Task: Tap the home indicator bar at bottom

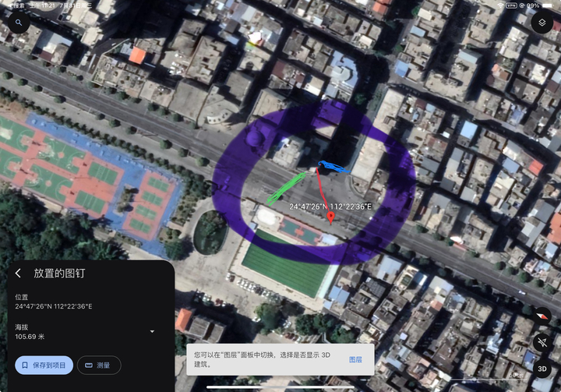Action: (x=280, y=387)
